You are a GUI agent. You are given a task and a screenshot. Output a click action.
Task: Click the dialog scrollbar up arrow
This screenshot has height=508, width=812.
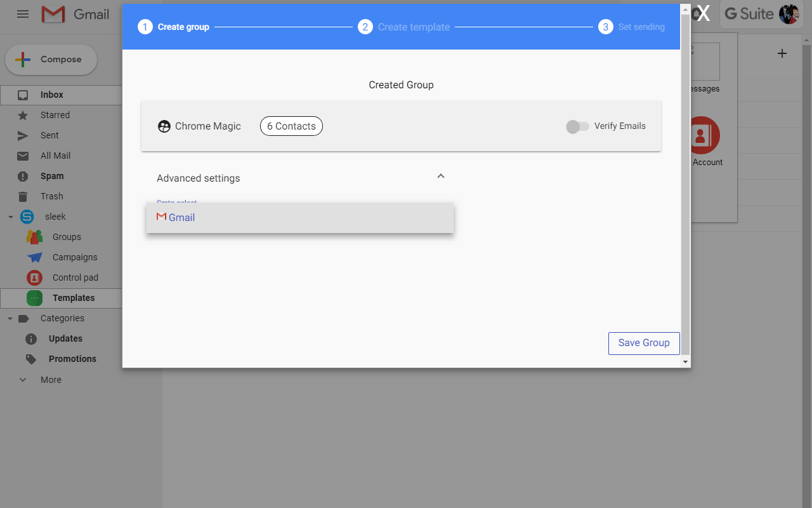click(x=685, y=9)
